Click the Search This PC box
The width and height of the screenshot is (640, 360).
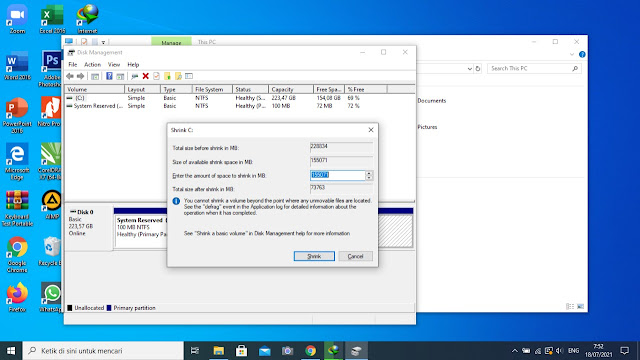(534, 69)
